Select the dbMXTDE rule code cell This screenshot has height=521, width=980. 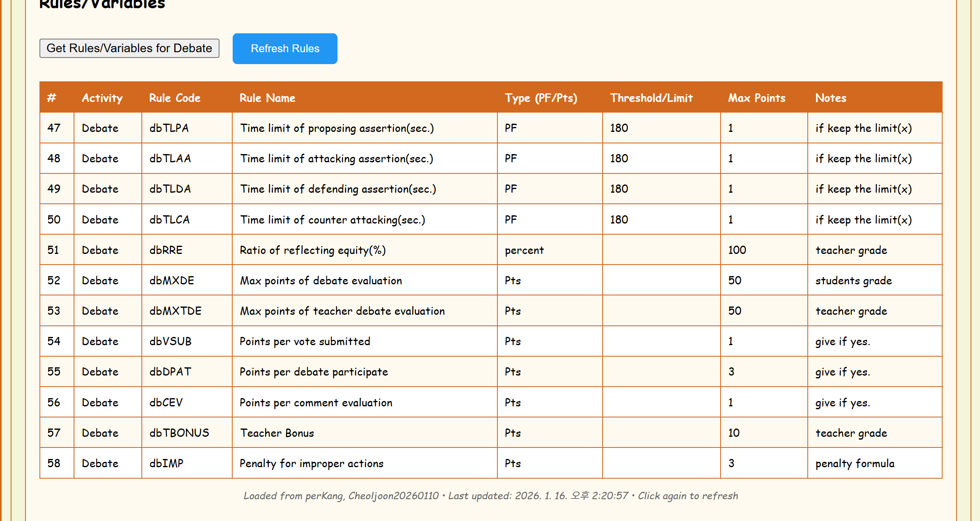point(176,311)
